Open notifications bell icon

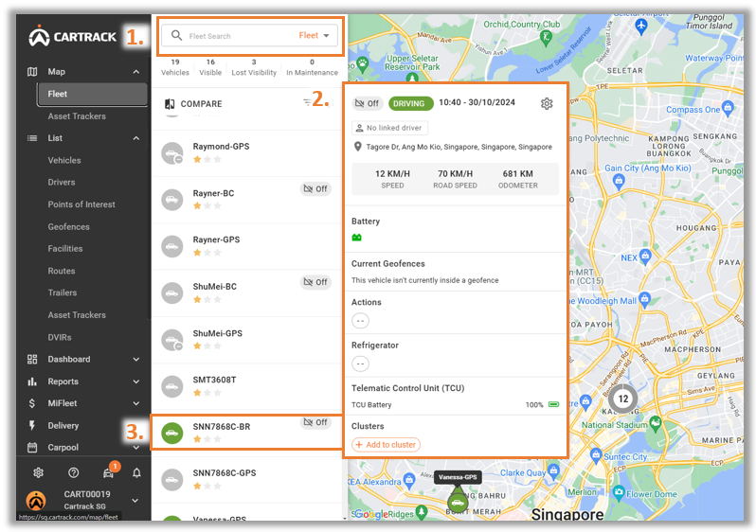click(137, 472)
